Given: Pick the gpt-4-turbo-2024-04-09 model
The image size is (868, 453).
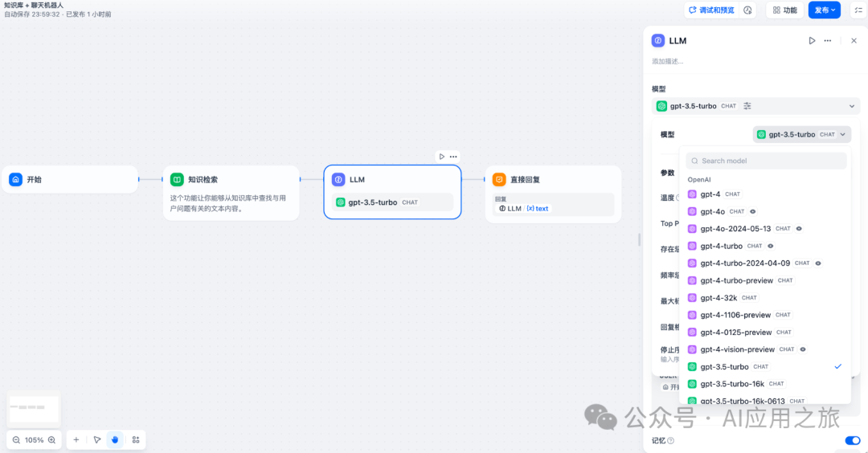Looking at the screenshot, I should [764, 263].
